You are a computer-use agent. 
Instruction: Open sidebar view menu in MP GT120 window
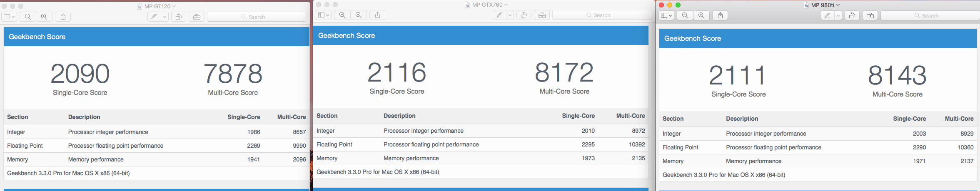(9, 17)
